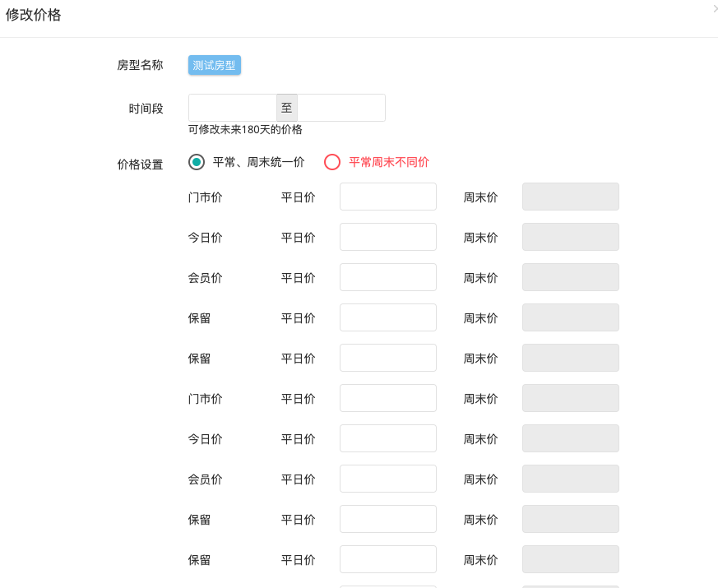The width and height of the screenshot is (718, 588).
Task: Click 周末价 field in first 门市价 row
Action: (571, 197)
